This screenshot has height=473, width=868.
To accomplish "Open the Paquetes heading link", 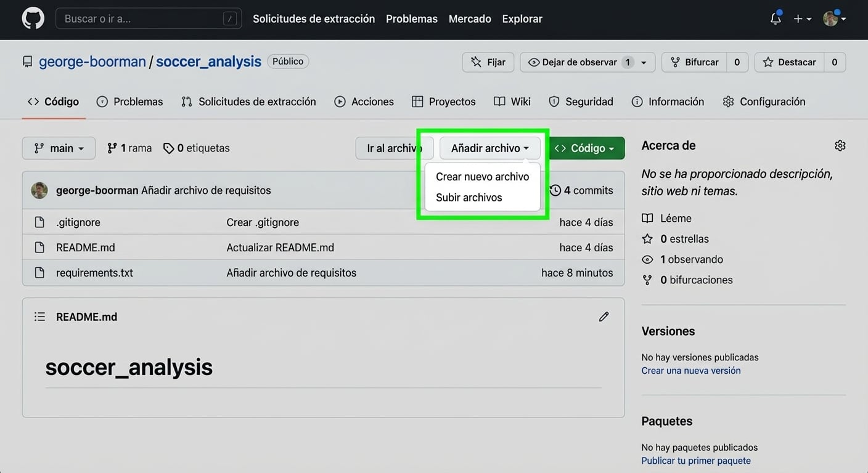I will pos(667,421).
